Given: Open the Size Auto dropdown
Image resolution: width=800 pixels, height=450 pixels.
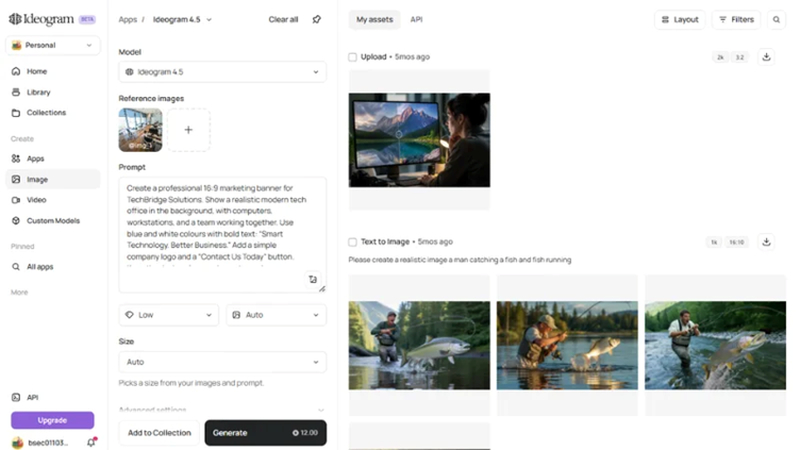Looking at the screenshot, I should point(222,362).
